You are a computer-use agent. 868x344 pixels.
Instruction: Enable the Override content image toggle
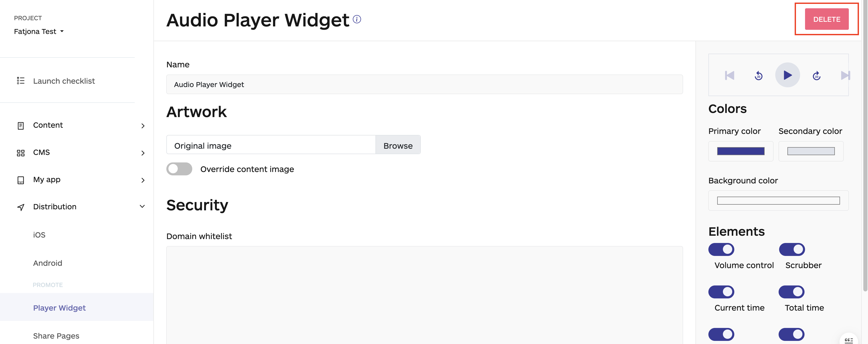point(179,169)
